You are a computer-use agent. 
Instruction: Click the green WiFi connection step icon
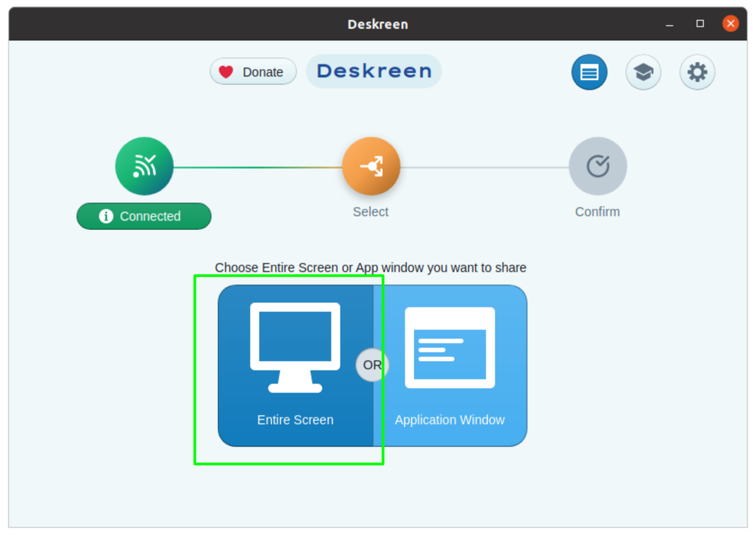tap(144, 166)
